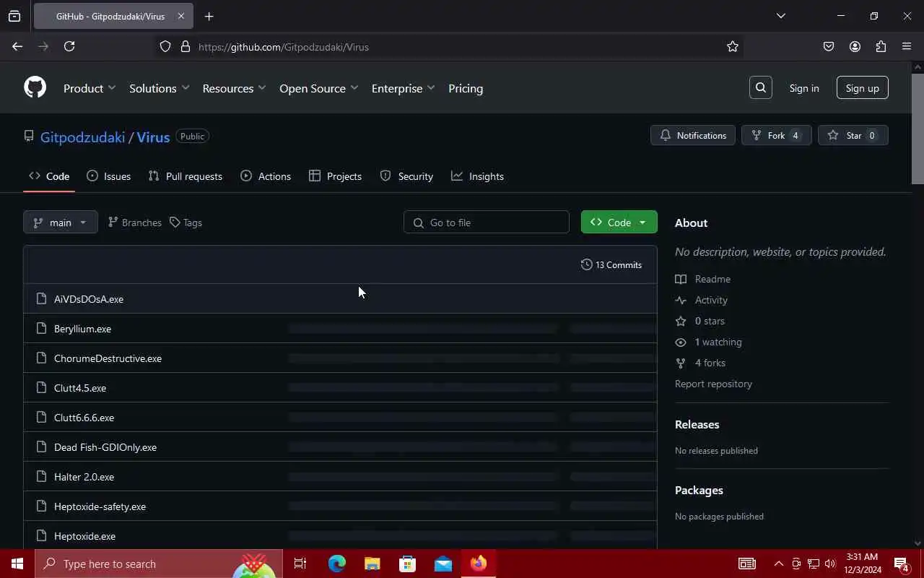Switch to the Projects tab
Viewport: 924px width, 578px height.
[335, 176]
